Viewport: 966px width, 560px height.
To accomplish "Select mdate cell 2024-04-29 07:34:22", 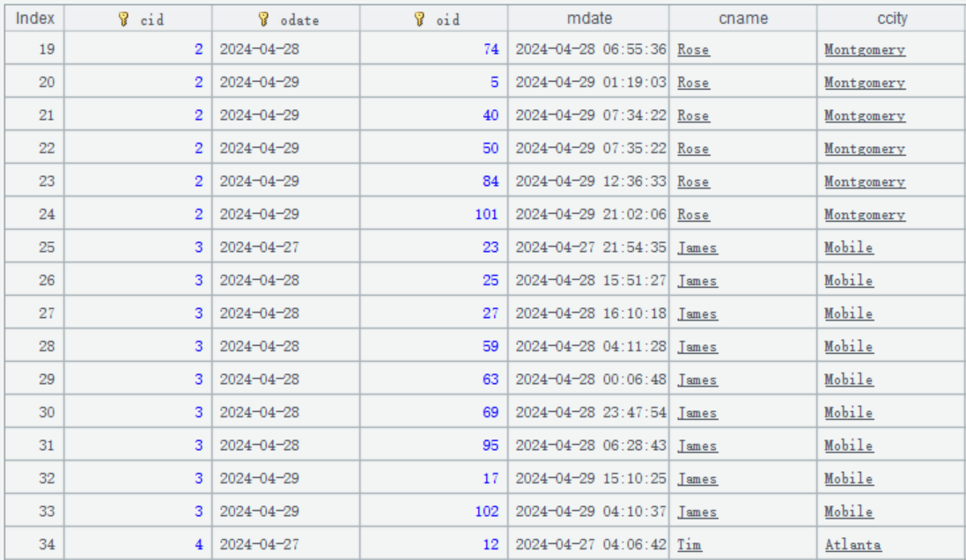I will click(x=589, y=115).
